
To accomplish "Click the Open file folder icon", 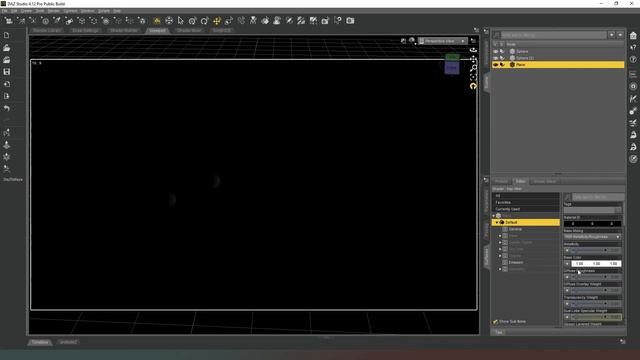I will pos(7,48).
